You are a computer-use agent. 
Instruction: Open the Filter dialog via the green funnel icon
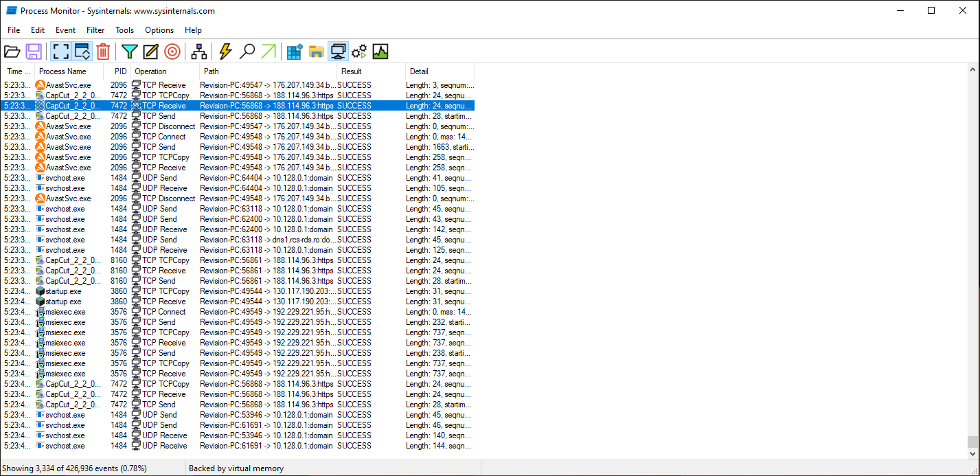click(x=130, y=52)
